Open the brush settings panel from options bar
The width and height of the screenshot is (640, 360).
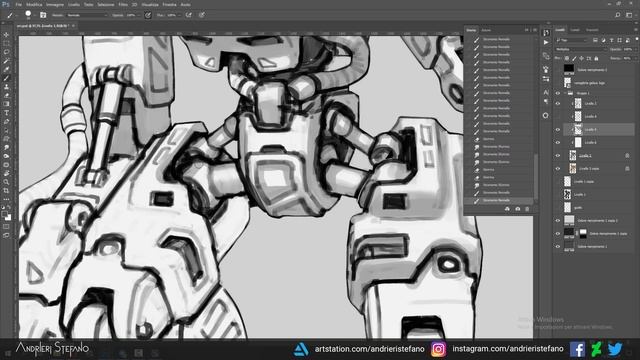pyautogui.click(x=43, y=15)
